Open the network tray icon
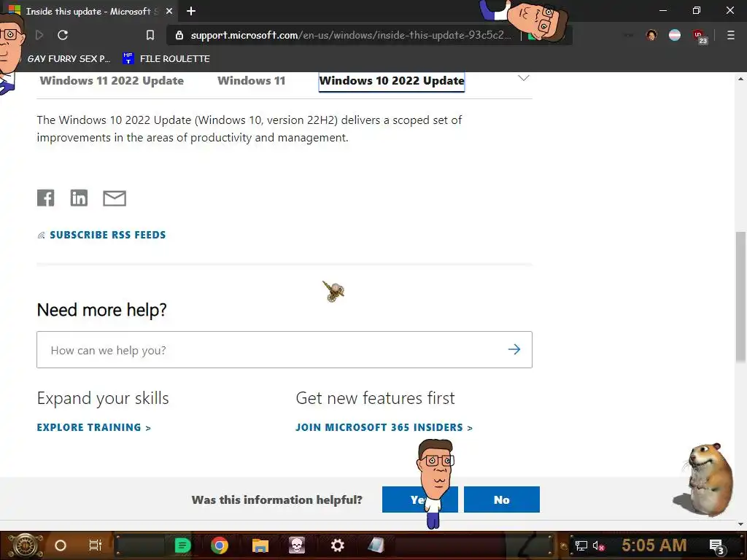The height and width of the screenshot is (560, 747). 581,545
